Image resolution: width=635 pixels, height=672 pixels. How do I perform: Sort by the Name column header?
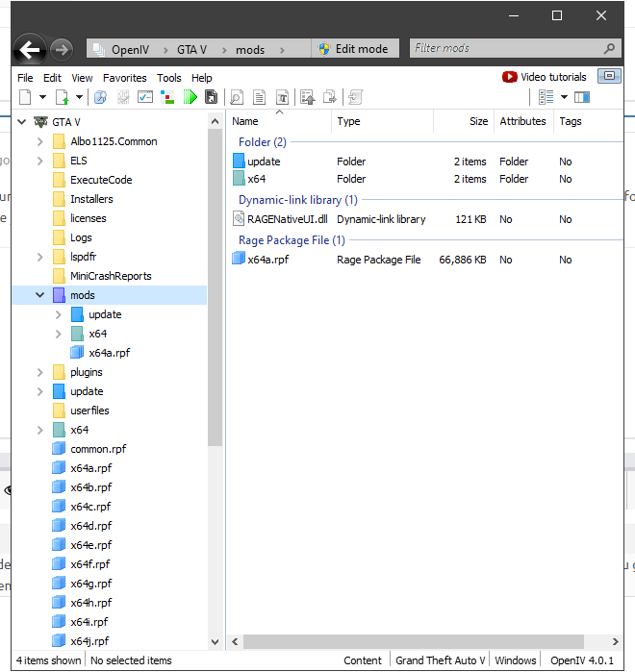[280, 121]
